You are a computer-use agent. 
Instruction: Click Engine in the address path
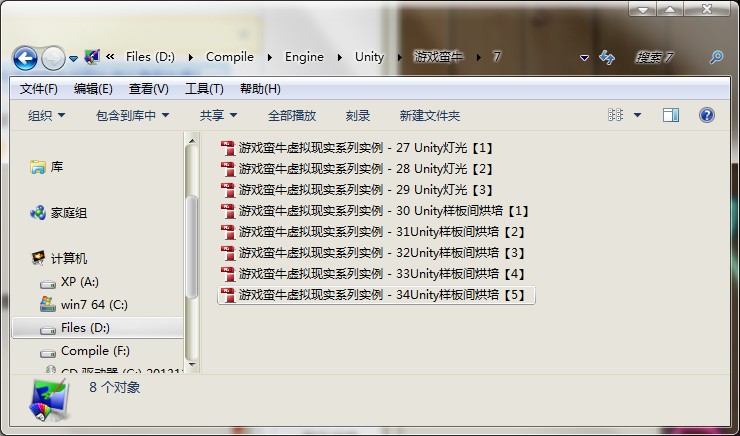point(304,57)
